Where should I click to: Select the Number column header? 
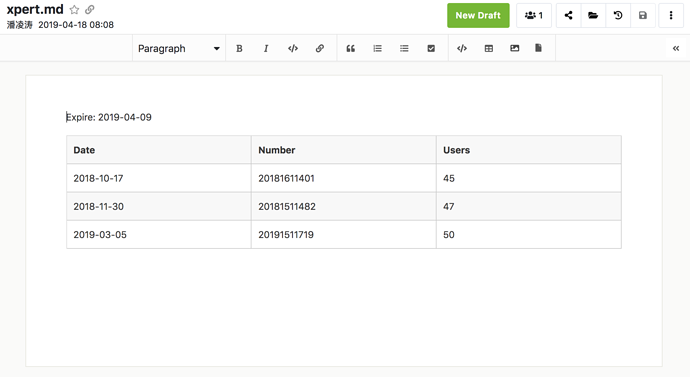[344, 150]
